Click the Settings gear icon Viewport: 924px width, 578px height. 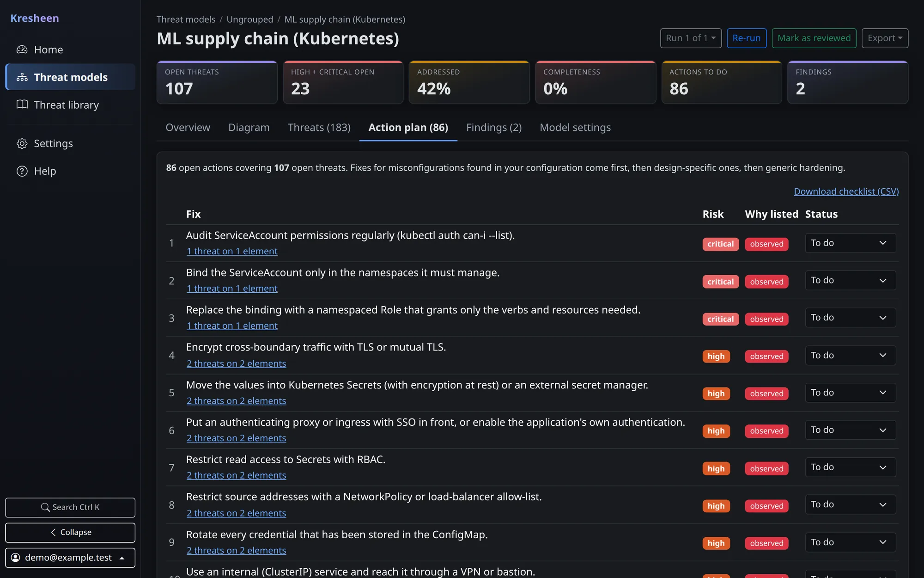click(22, 143)
